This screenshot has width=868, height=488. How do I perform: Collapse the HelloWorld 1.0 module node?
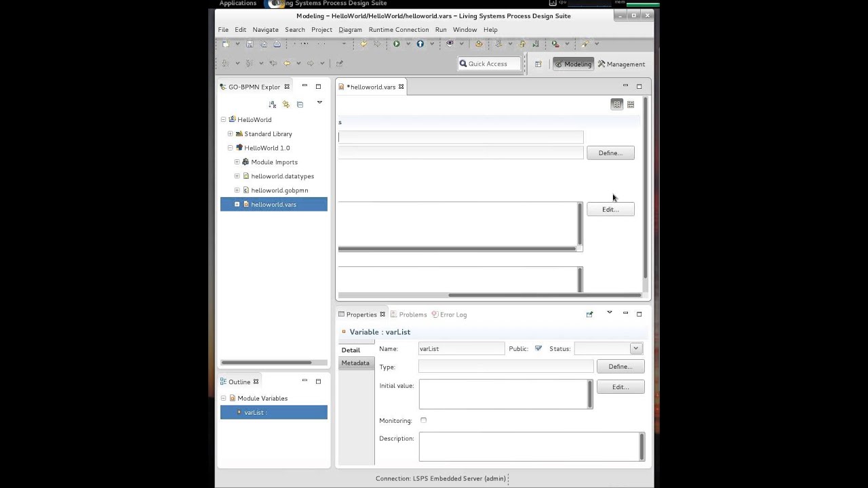click(230, 148)
